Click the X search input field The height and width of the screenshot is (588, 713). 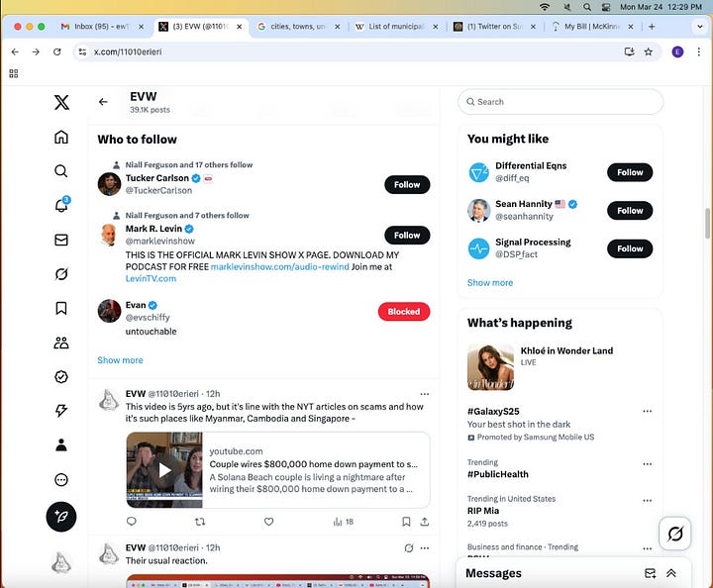pyautogui.click(x=560, y=102)
